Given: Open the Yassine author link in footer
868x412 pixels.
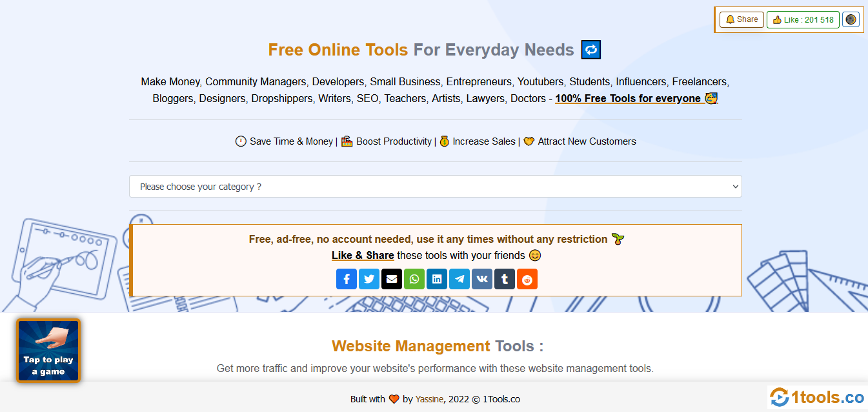Looking at the screenshot, I should [430, 399].
